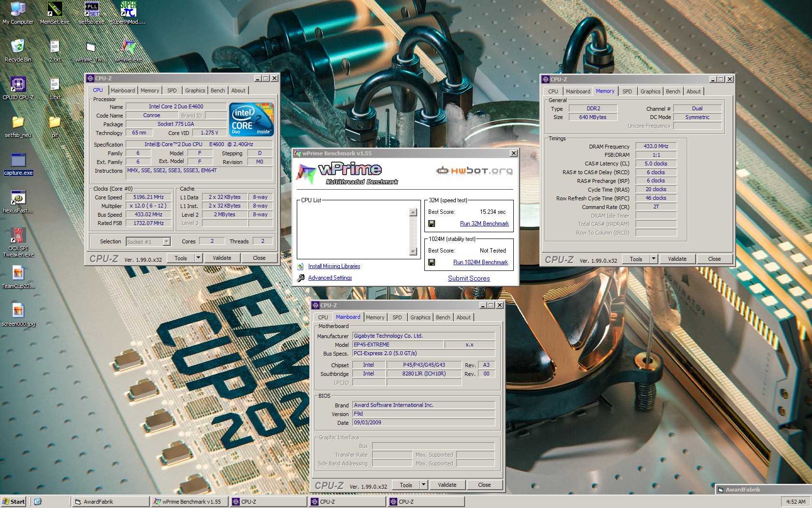The image size is (812, 508).
Task: Open Bench tab in Mainboard window
Action: coord(443,317)
